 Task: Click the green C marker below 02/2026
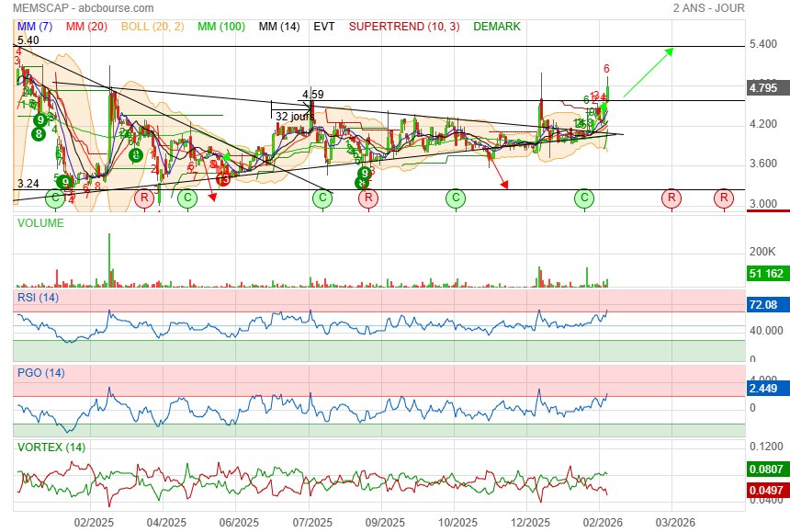tap(584, 198)
